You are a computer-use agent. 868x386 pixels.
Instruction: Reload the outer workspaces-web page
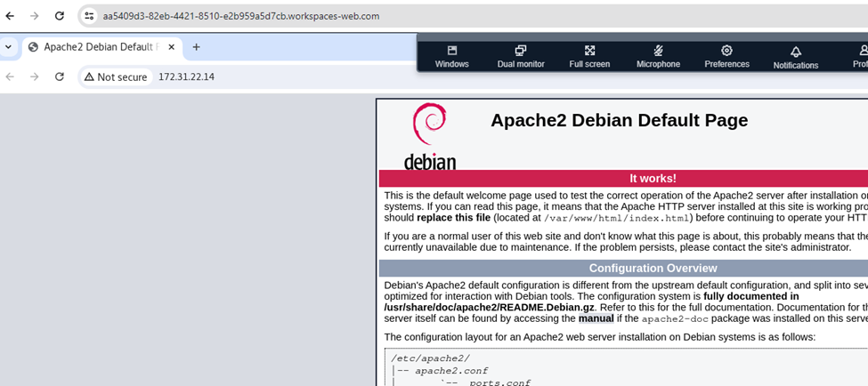60,16
